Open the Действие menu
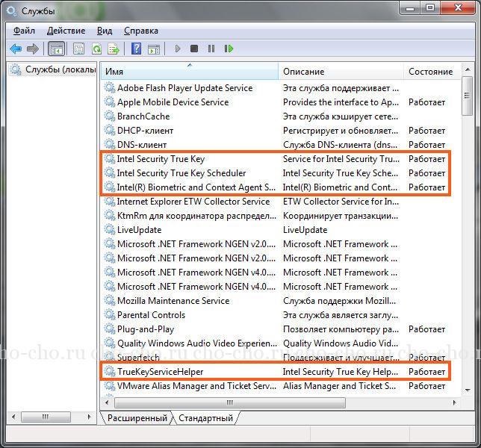This screenshot has height=448, width=481. (x=66, y=31)
